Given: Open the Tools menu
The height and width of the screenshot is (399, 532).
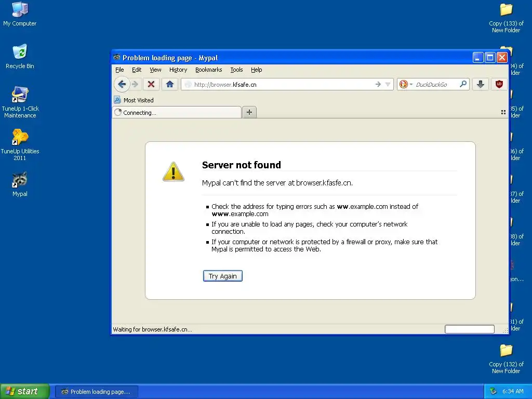Looking at the screenshot, I should [236, 70].
